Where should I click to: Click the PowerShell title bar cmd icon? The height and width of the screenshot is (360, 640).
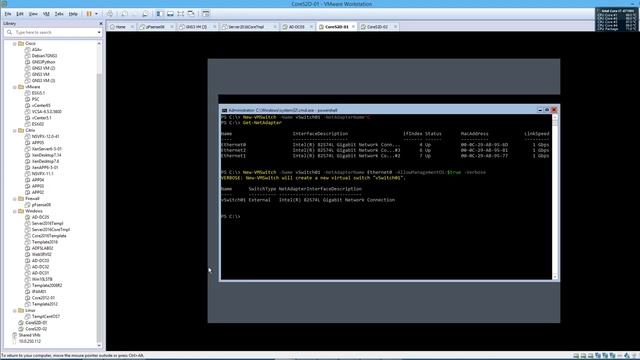pos(224,110)
